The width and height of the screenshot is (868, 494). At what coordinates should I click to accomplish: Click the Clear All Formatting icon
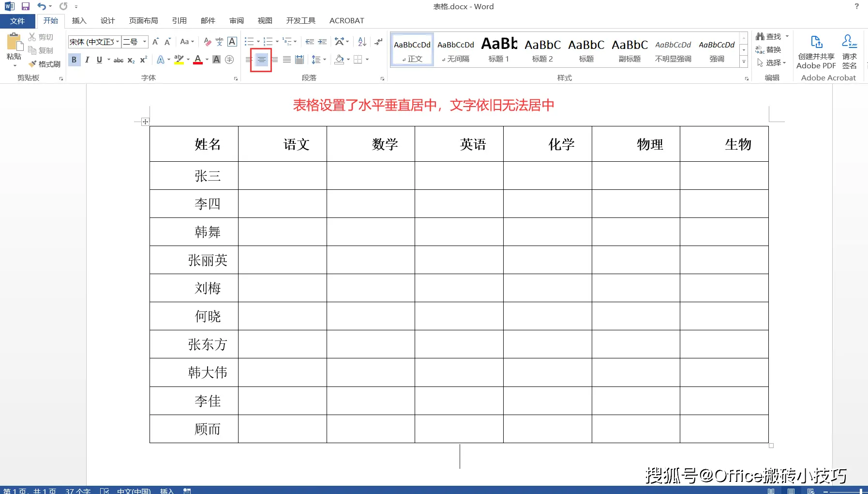click(x=207, y=42)
